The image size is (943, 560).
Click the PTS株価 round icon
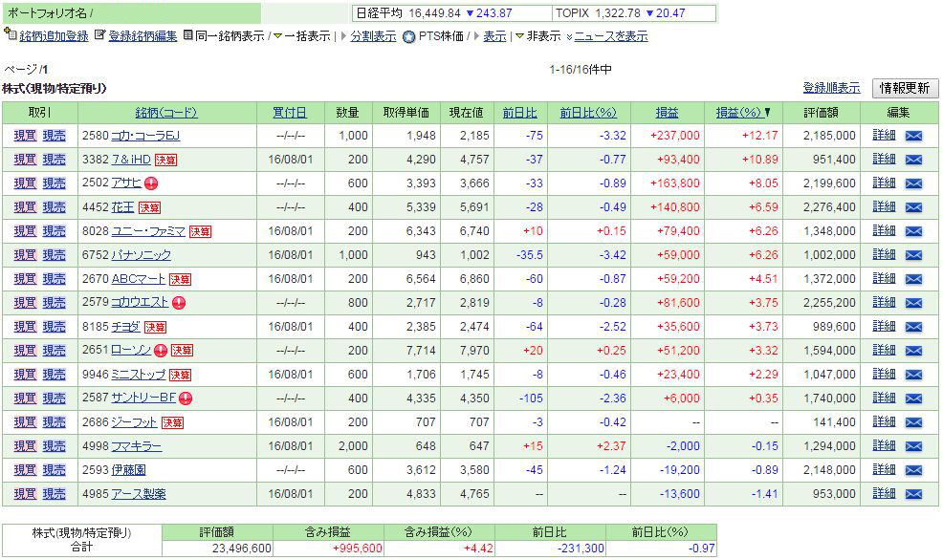(409, 36)
